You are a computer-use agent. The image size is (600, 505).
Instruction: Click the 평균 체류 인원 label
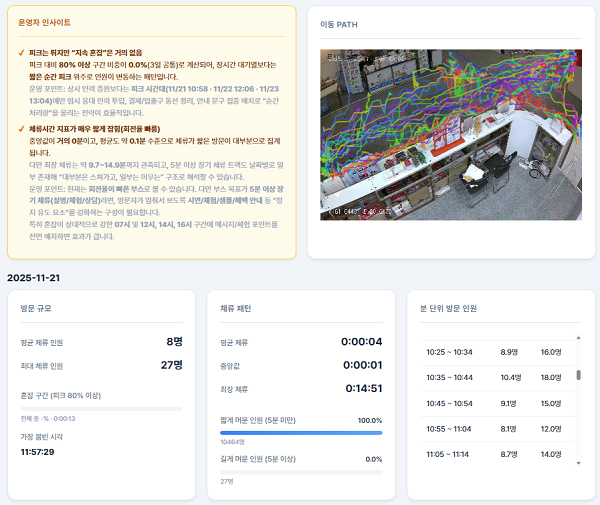point(42,342)
